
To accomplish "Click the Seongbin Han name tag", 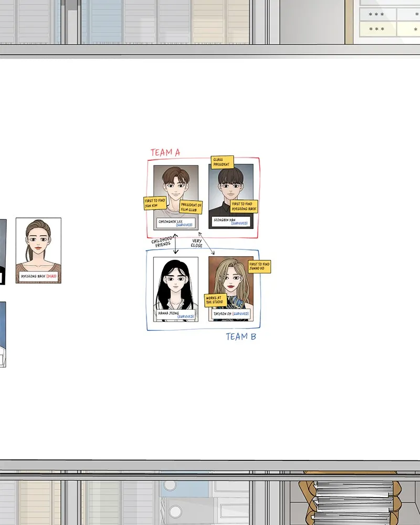I will click(231, 222).
